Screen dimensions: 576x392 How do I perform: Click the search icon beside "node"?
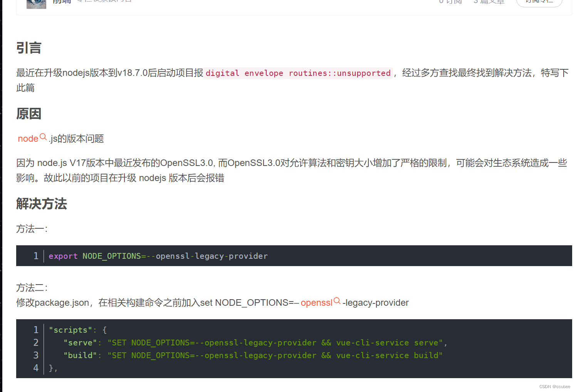click(43, 137)
